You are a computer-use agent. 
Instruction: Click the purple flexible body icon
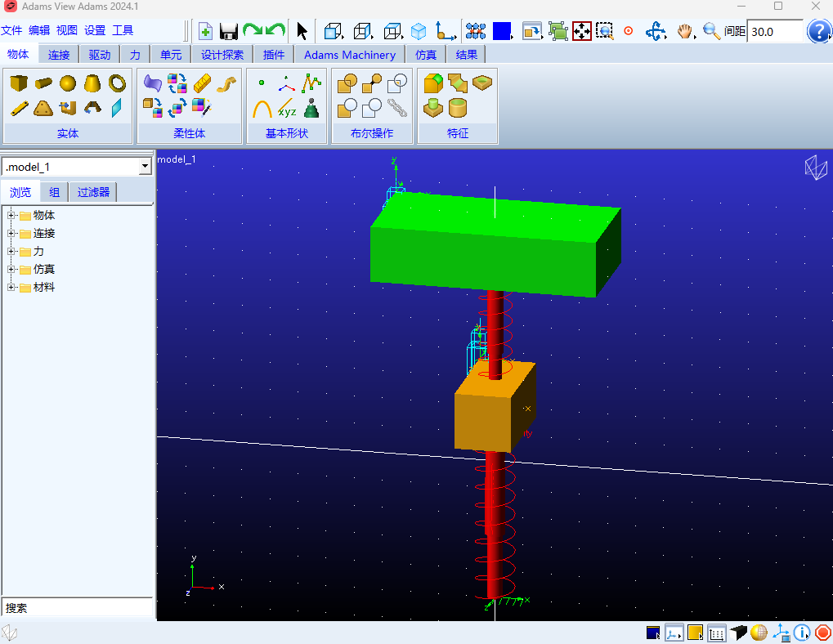click(x=153, y=83)
